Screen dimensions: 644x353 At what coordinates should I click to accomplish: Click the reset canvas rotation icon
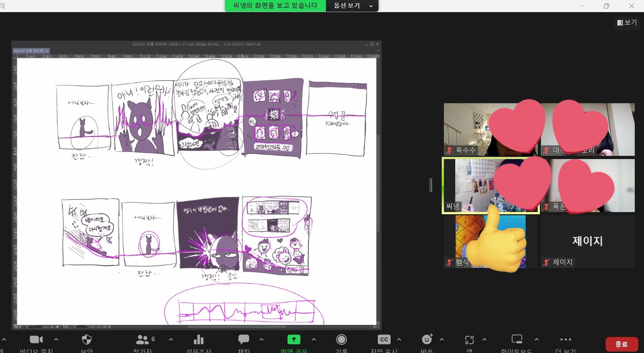(104, 327)
